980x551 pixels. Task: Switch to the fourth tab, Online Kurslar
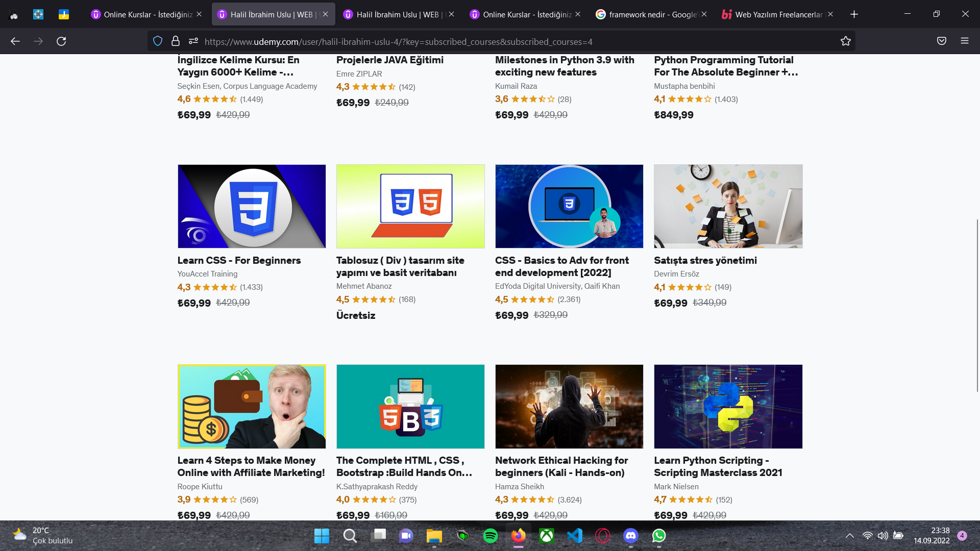(525, 14)
